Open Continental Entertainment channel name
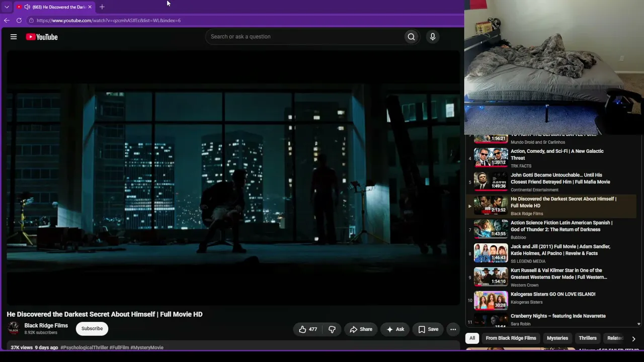Screen dimensions: 644x362 [x=534, y=190]
